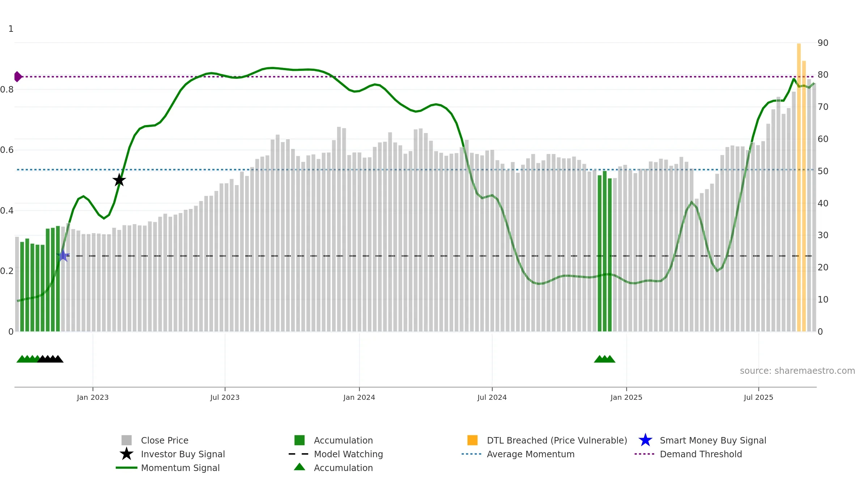Viewport: 868px width, 488px height.
Task: Click the purple diamond Demand Threshold marker
Action: (18, 77)
